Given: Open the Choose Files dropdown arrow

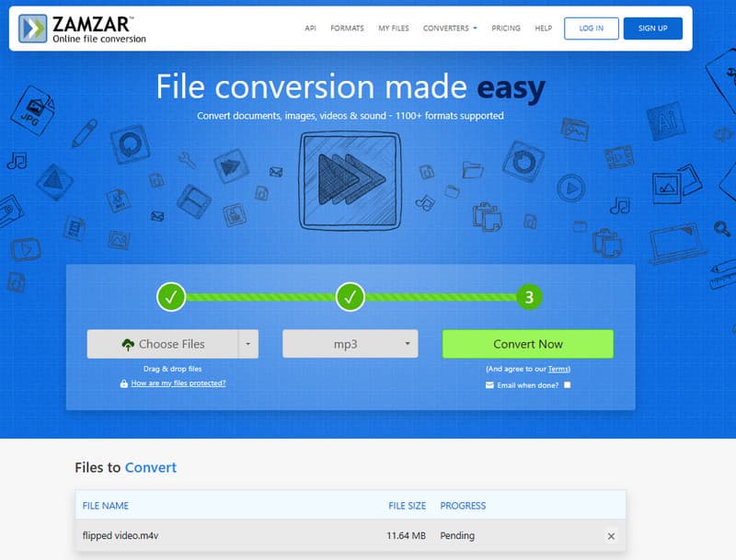Looking at the screenshot, I should click(249, 343).
